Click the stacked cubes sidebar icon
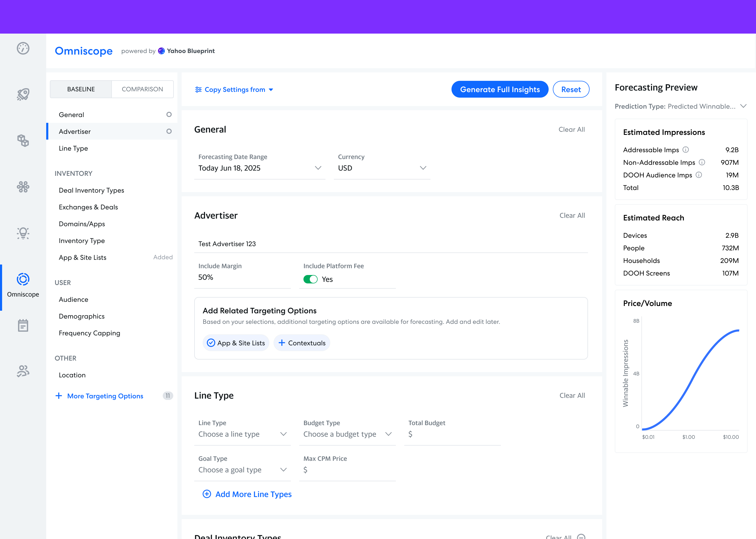 (x=23, y=140)
